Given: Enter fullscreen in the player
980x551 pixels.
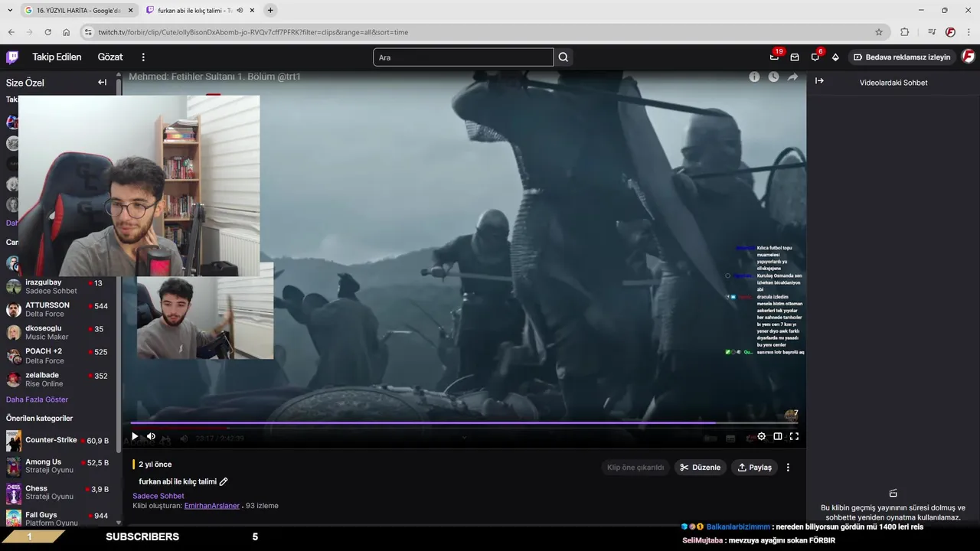Looking at the screenshot, I should click(x=794, y=436).
